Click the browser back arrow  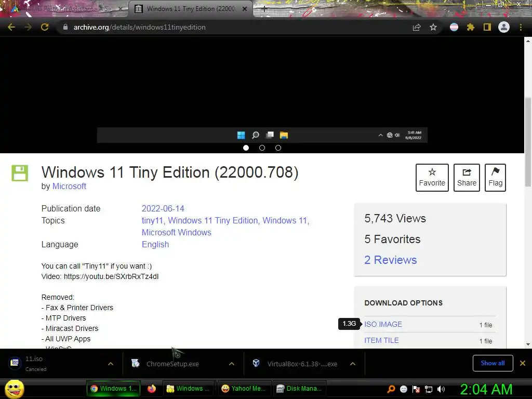(11, 27)
